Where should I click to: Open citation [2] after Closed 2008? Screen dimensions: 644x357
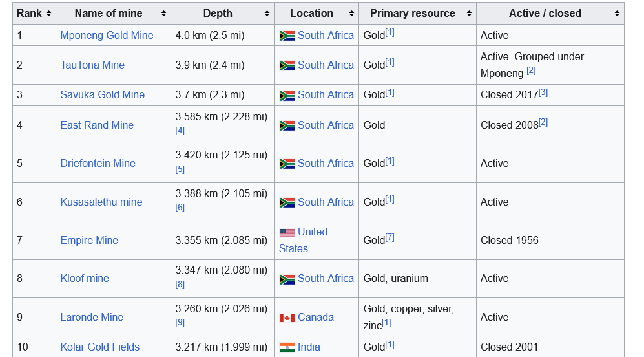[543, 123]
